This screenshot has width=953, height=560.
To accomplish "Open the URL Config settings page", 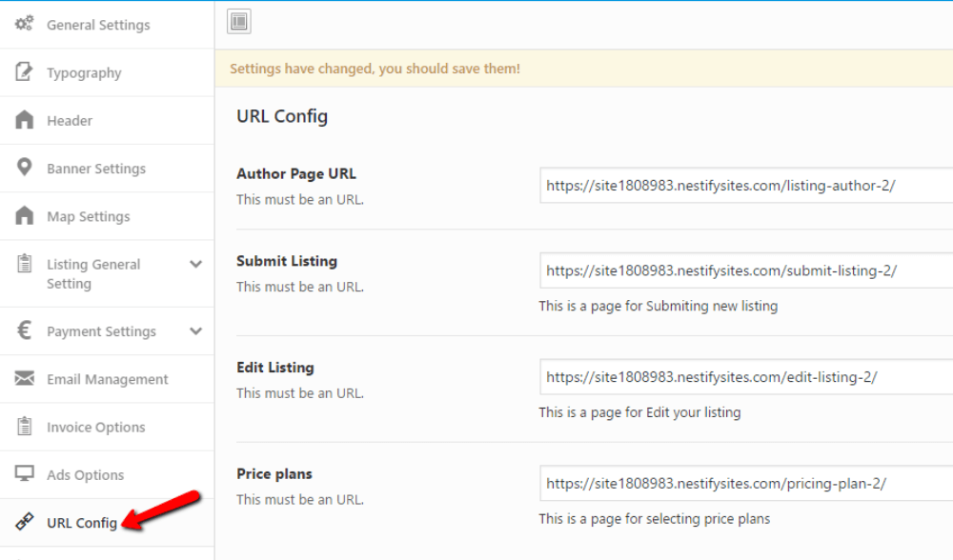I will 83,521.
